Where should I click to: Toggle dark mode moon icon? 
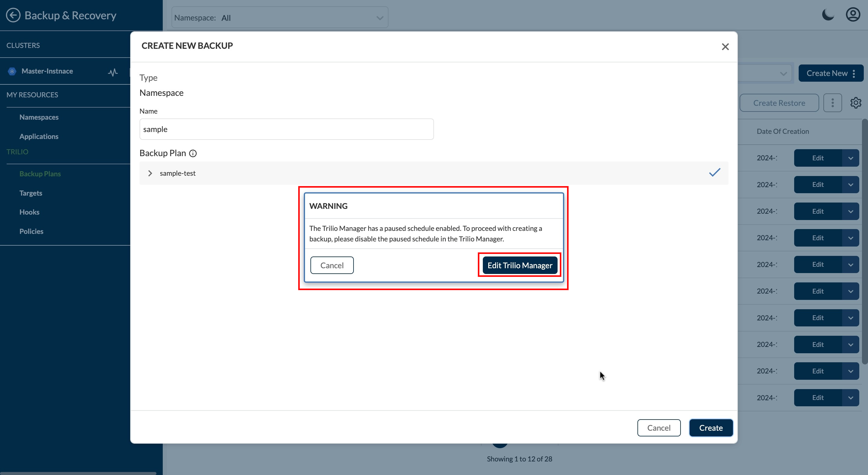(x=828, y=15)
